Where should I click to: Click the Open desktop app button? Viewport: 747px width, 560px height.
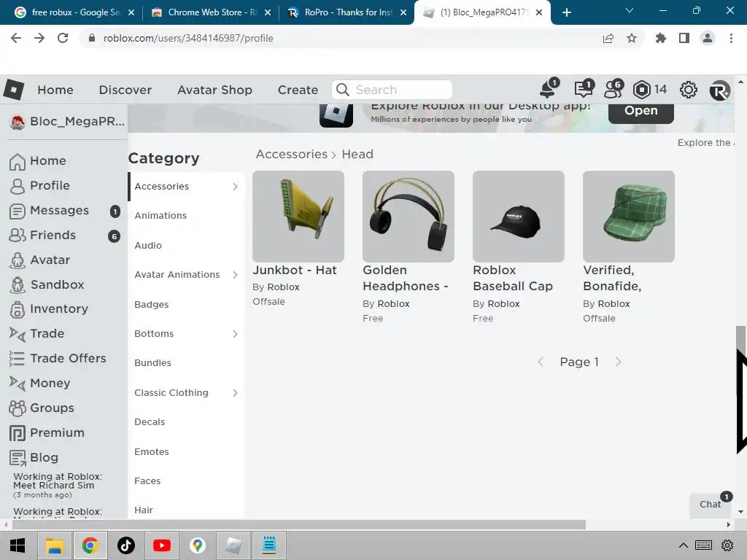640,112
